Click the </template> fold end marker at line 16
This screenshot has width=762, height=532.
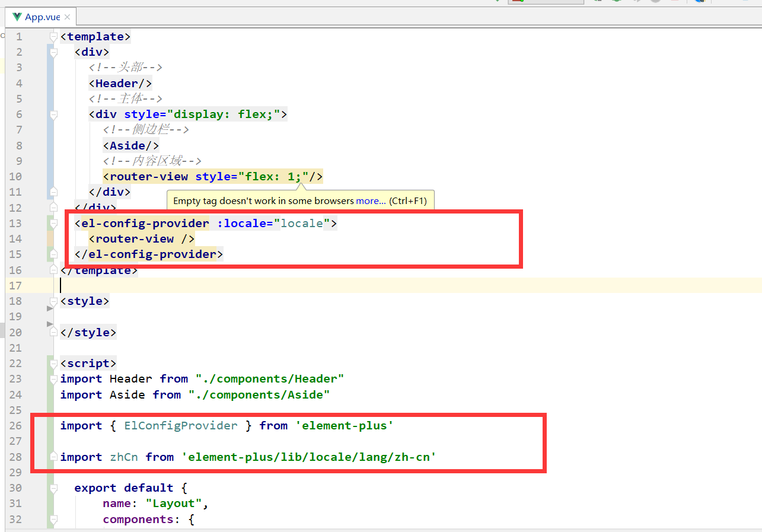pos(53,270)
